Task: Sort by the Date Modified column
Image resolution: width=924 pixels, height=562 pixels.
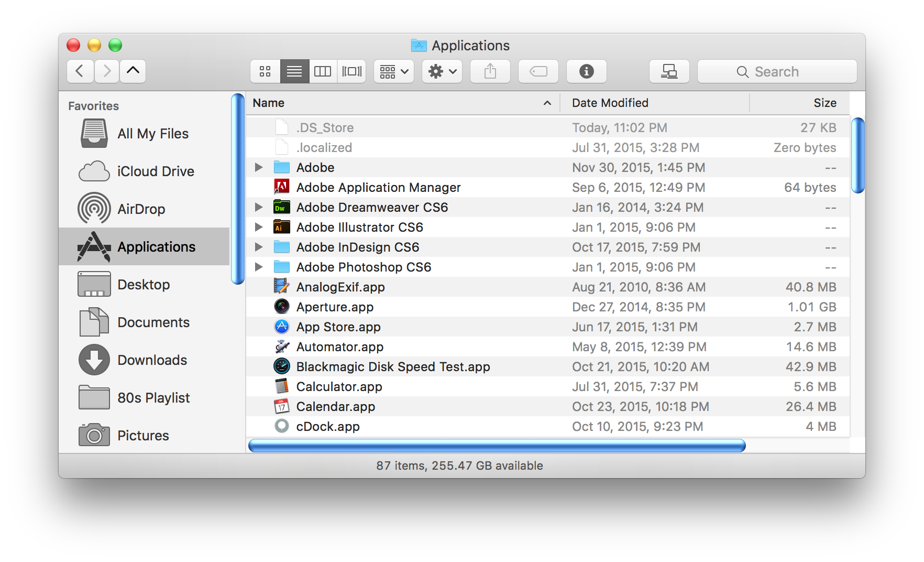Action: click(x=655, y=103)
